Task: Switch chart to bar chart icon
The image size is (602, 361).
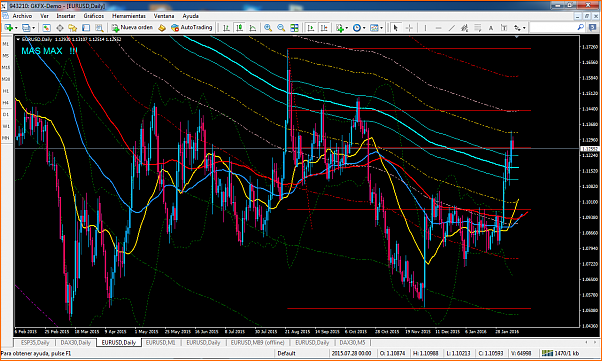Action: coord(227,28)
